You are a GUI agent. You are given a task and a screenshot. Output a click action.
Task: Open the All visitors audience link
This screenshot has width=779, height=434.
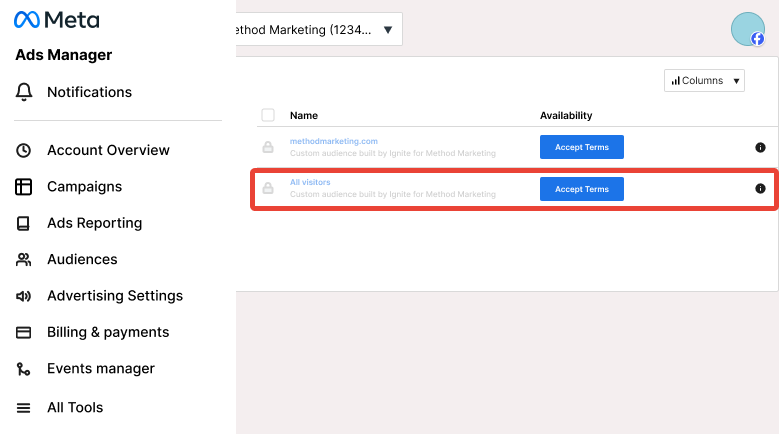click(310, 182)
